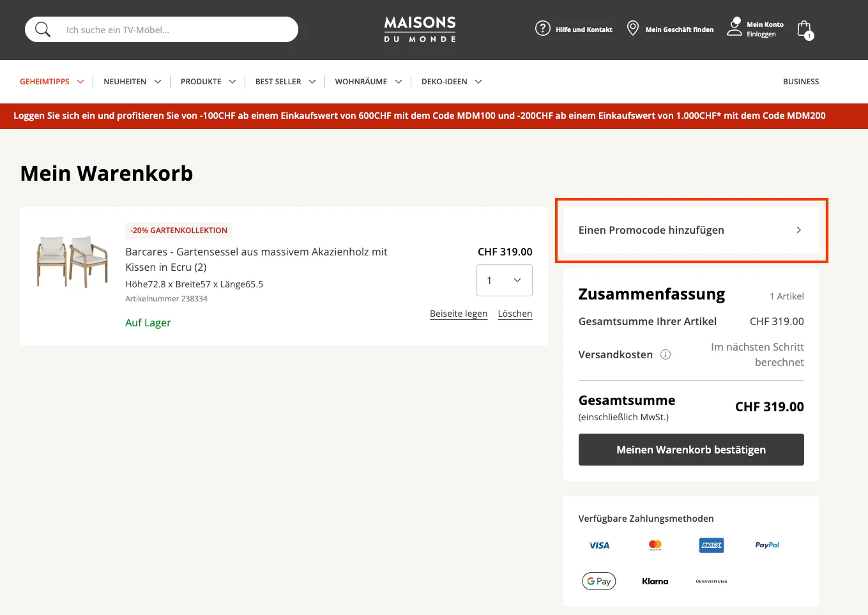Open the Maisons du Monde logo homepage

[420, 29]
